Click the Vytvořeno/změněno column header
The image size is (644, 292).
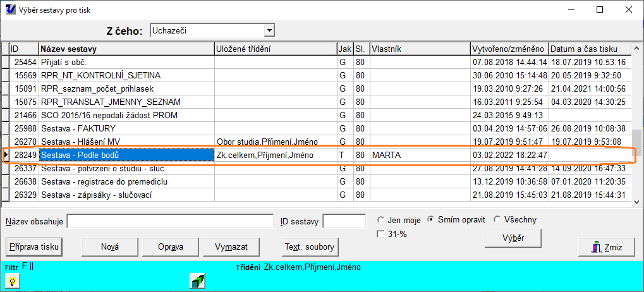509,49
